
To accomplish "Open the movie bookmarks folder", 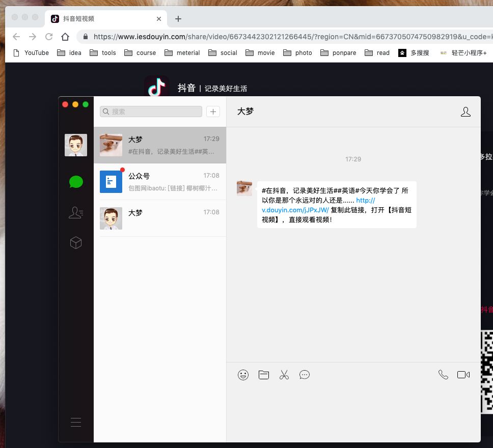I will pyautogui.click(x=260, y=53).
